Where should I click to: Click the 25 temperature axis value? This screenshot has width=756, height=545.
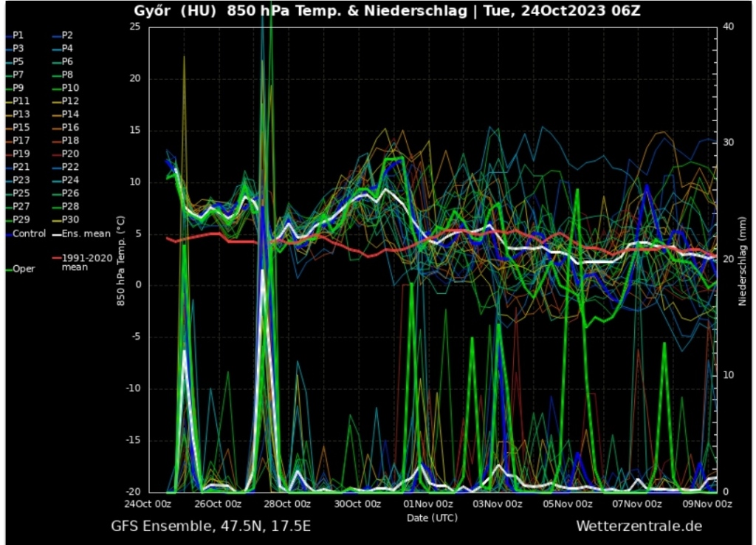point(134,27)
